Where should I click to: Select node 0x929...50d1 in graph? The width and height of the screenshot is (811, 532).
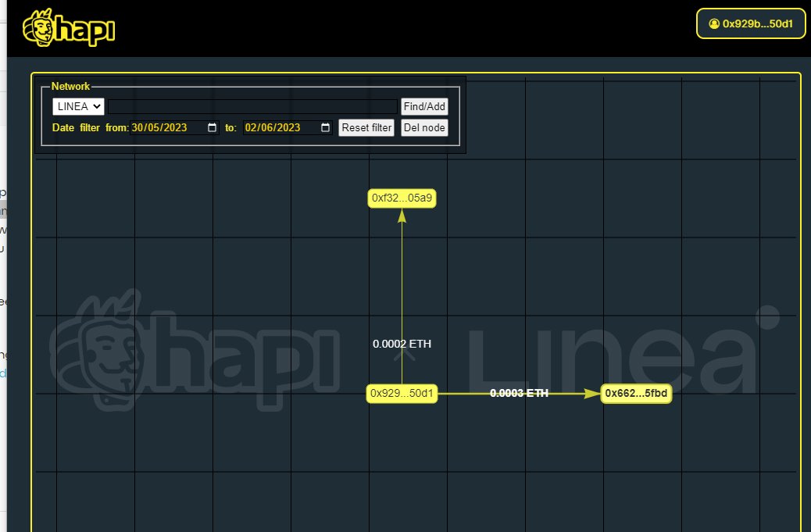[402, 394]
